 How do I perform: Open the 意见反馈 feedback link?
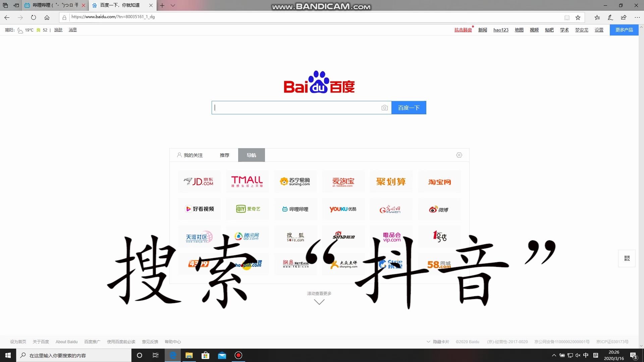[150, 342]
